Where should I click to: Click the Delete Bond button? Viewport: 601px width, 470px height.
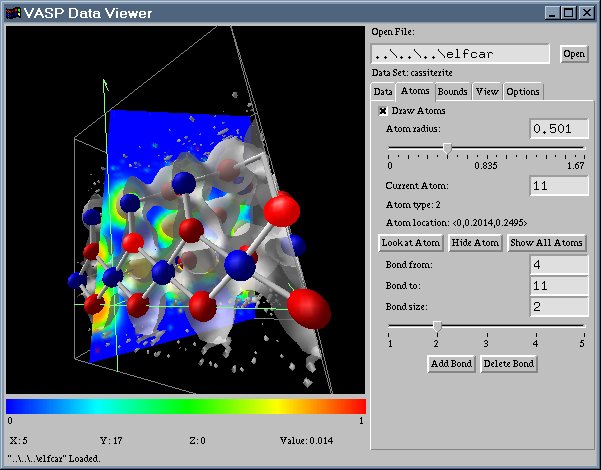[x=509, y=363]
